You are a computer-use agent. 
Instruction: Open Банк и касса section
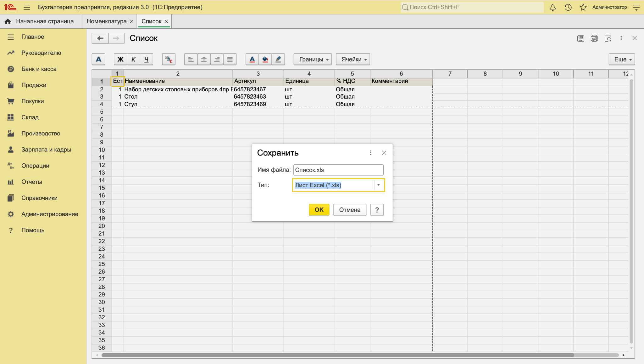[39, 69]
